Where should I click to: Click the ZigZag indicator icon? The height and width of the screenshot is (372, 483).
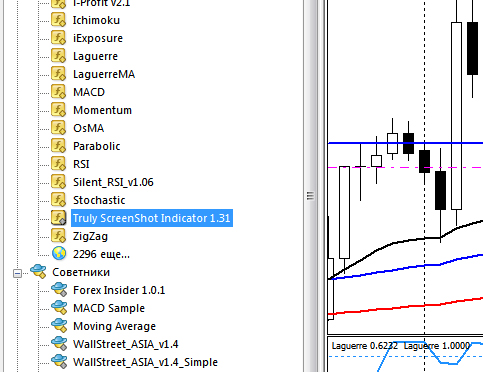coord(58,236)
